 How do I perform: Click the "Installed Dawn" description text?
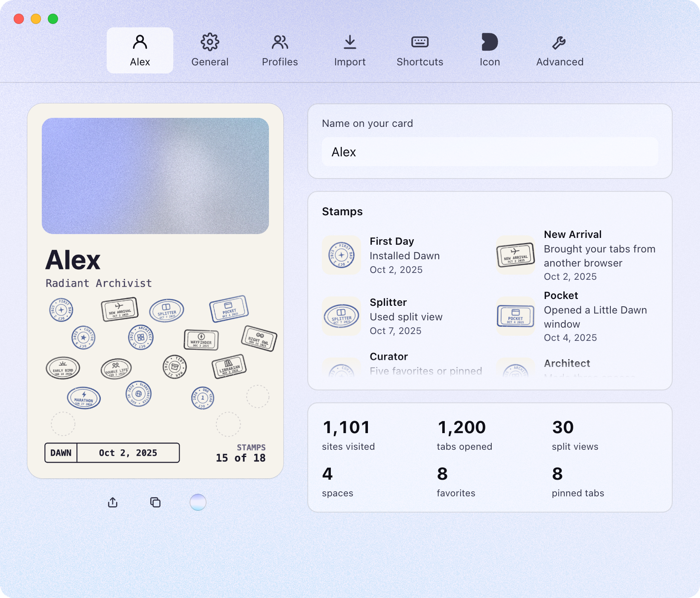click(x=405, y=256)
